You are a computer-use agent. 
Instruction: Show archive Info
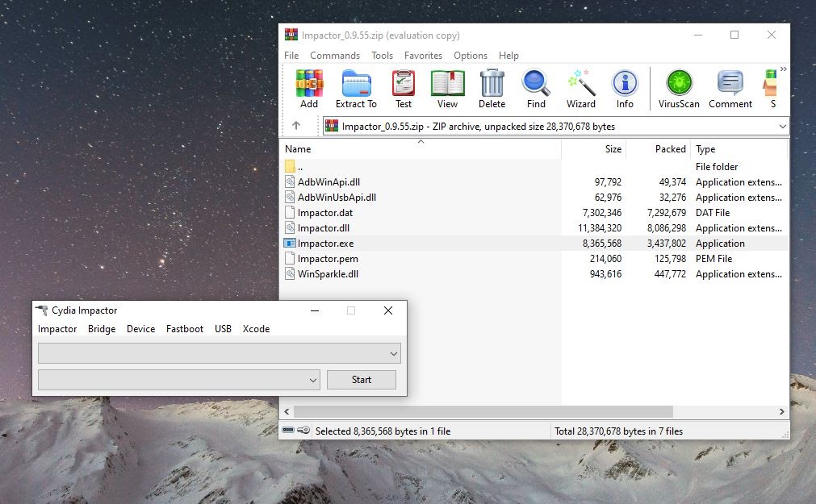(625, 89)
